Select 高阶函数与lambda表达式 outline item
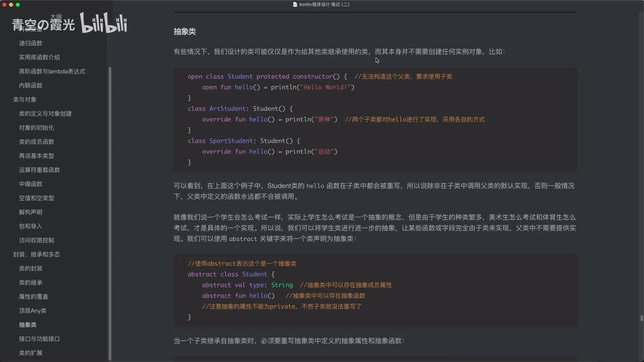Screen dimensions: 644x362 click(x=52, y=71)
